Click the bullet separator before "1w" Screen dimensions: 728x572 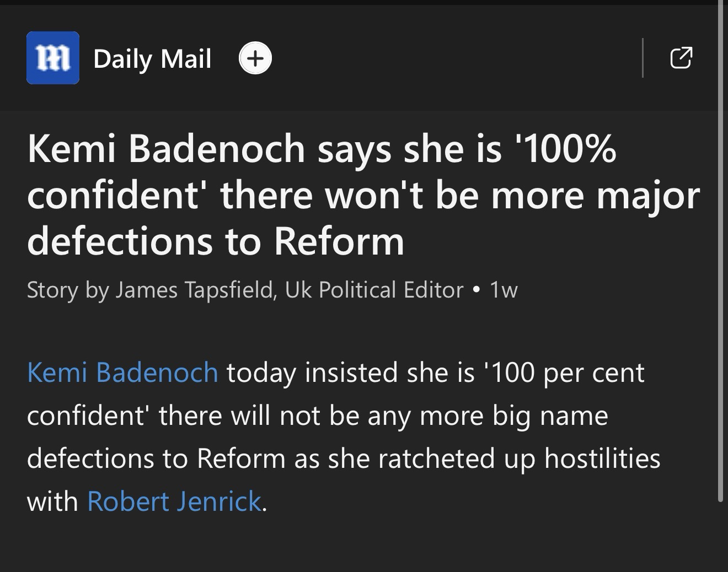[477, 290]
